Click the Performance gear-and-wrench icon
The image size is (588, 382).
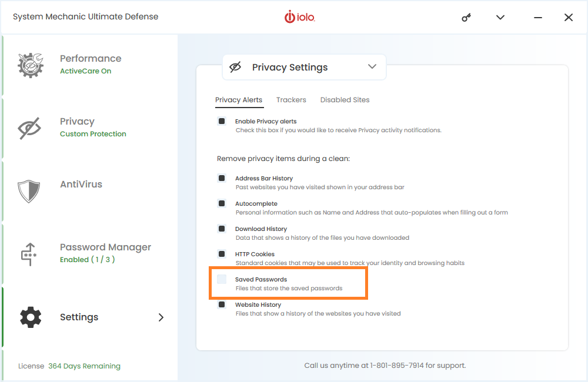pos(31,65)
